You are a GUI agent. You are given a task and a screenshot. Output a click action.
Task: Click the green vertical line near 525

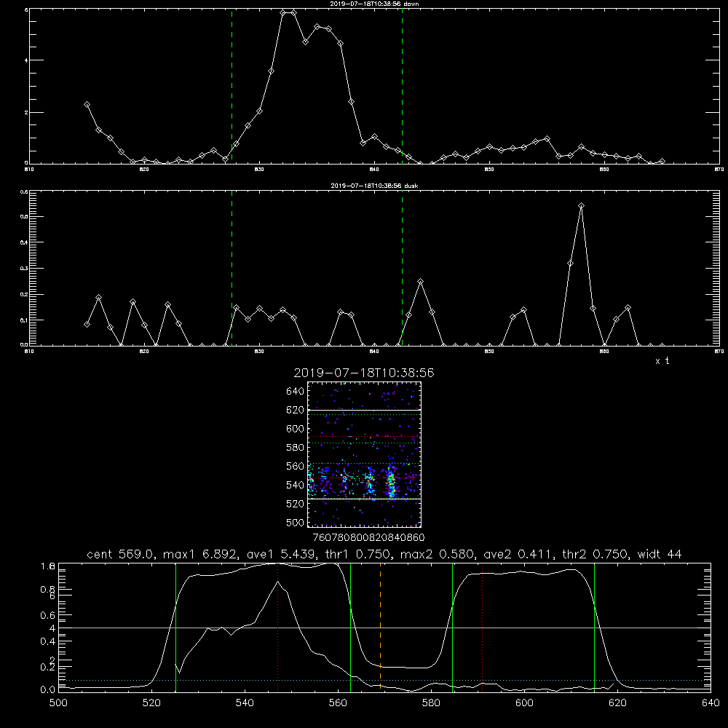[175, 628]
